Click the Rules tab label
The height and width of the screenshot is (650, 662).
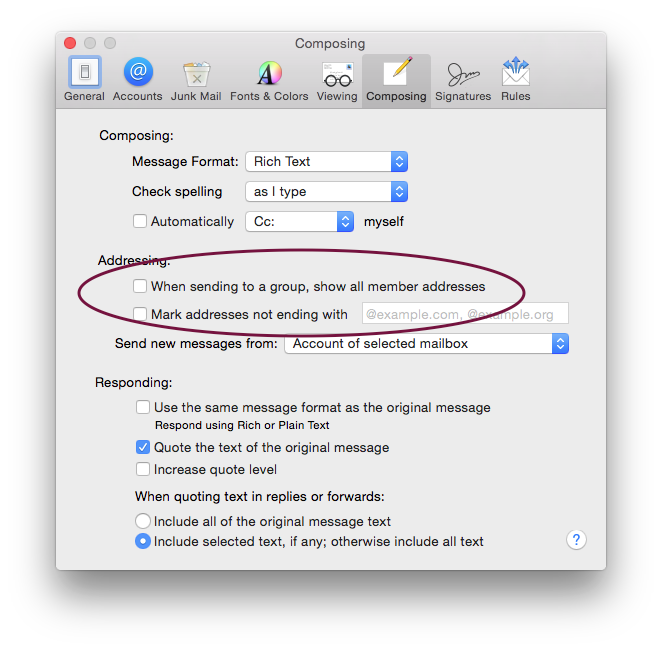point(515,96)
